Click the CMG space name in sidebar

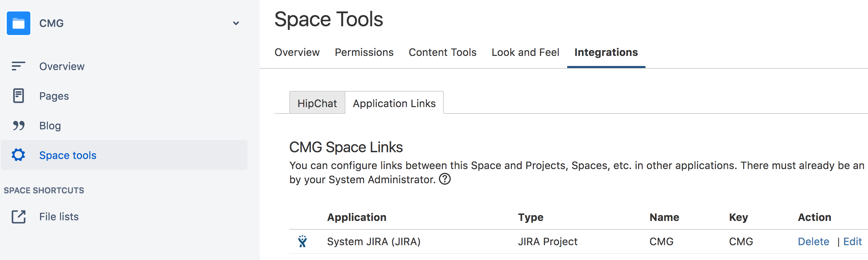point(51,23)
